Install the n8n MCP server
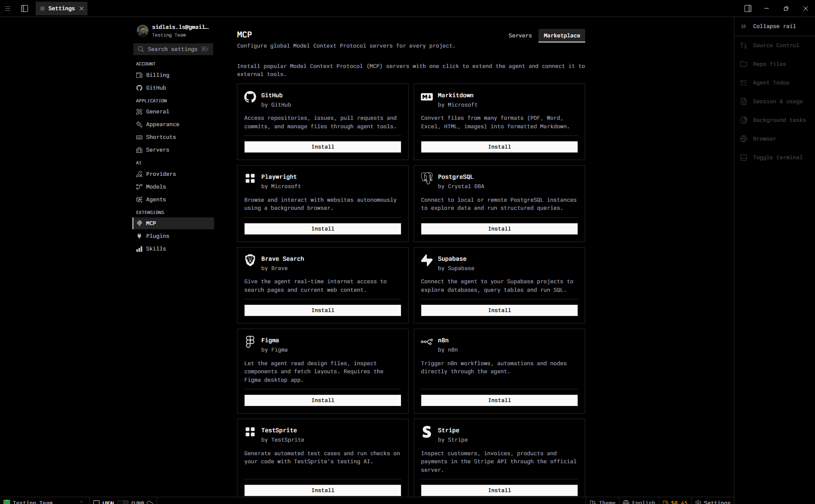 click(499, 400)
